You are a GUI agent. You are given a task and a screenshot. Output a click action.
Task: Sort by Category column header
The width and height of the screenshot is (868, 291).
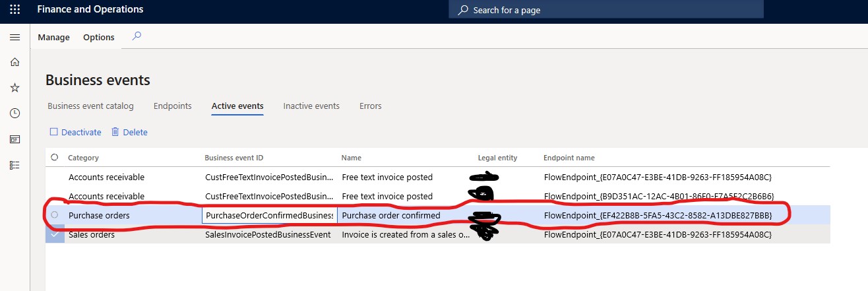click(x=84, y=158)
